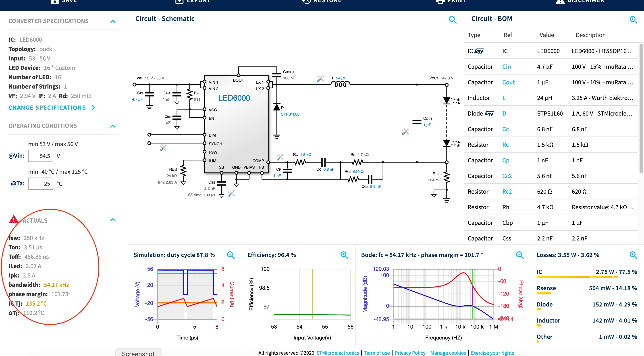Click the LED6000 chip label on the schematic
Image resolution: width=644 pixels, height=356 pixels.
click(x=234, y=98)
